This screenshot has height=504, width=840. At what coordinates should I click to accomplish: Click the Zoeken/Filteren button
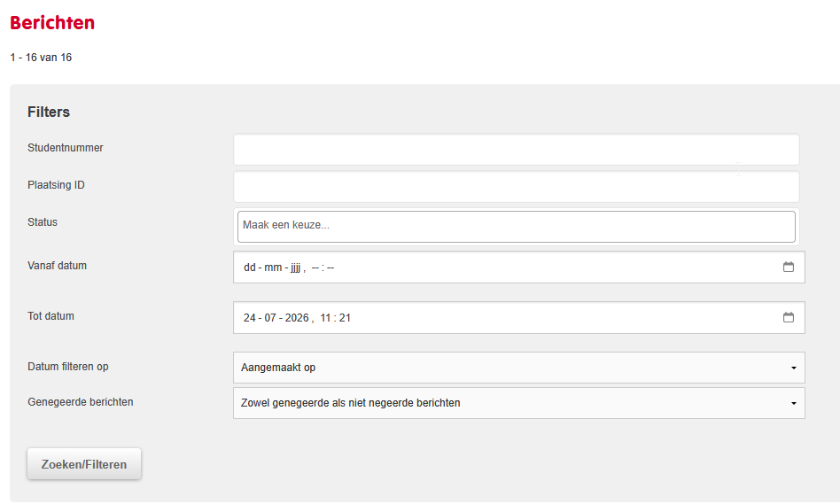coord(84,464)
